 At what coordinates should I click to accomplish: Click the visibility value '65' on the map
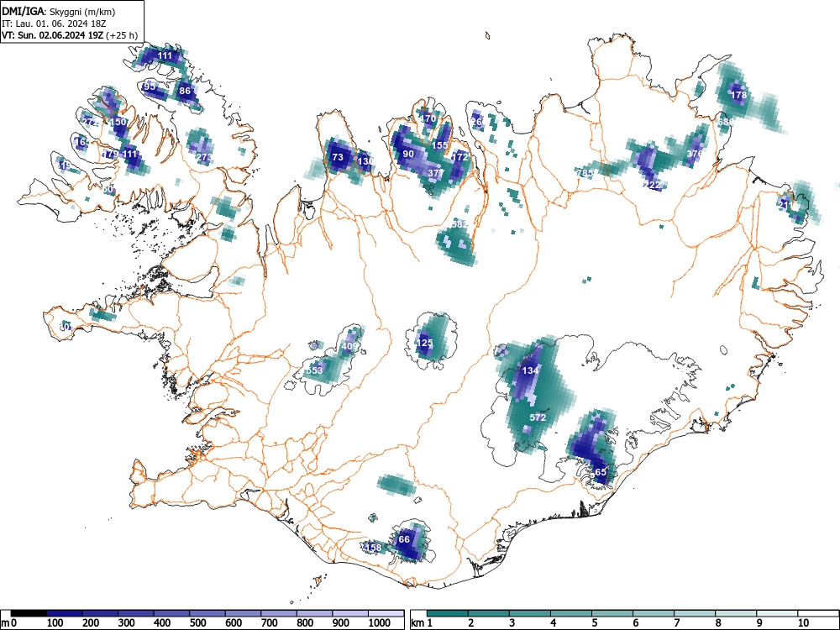pos(600,472)
